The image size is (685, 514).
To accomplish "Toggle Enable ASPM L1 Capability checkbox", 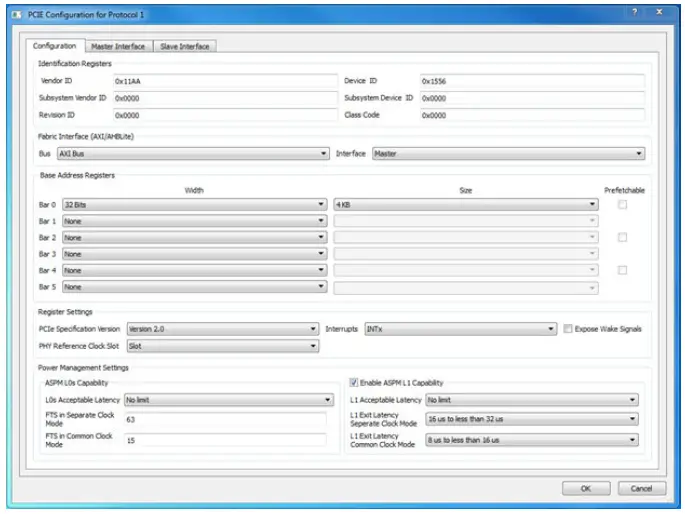I will tap(354, 383).
